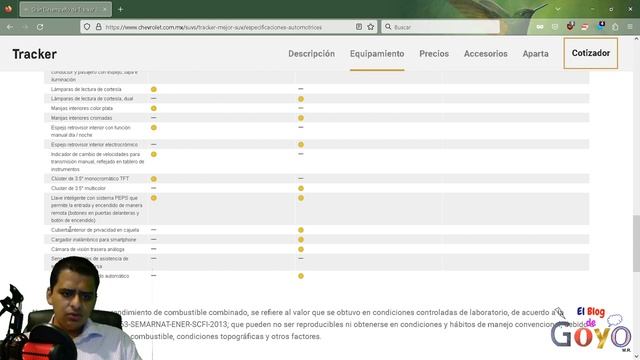
Task: Open the red-striped extension icon
Action: tap(585, 27)
